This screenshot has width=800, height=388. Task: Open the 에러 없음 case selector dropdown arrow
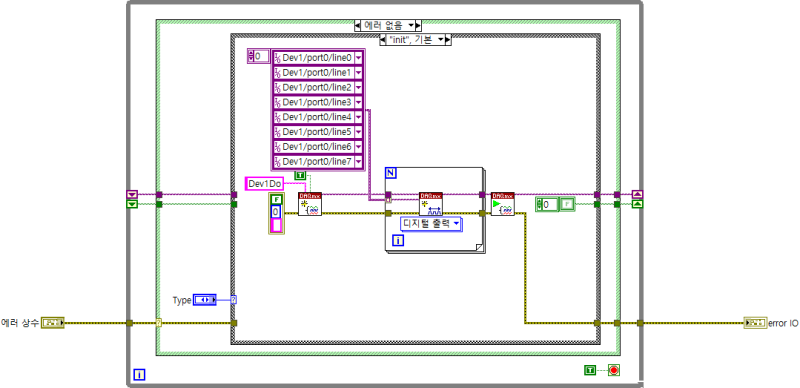[x=411, y=25]
